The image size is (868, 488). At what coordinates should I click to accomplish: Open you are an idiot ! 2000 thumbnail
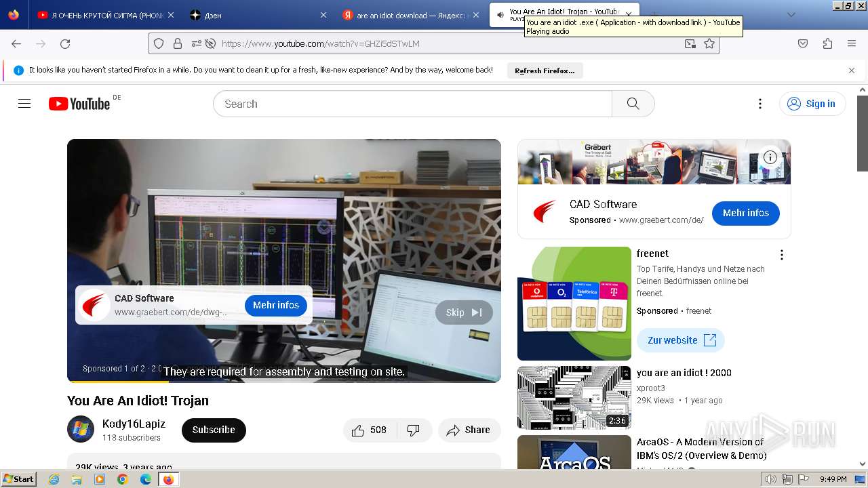(x=574, y=398)
